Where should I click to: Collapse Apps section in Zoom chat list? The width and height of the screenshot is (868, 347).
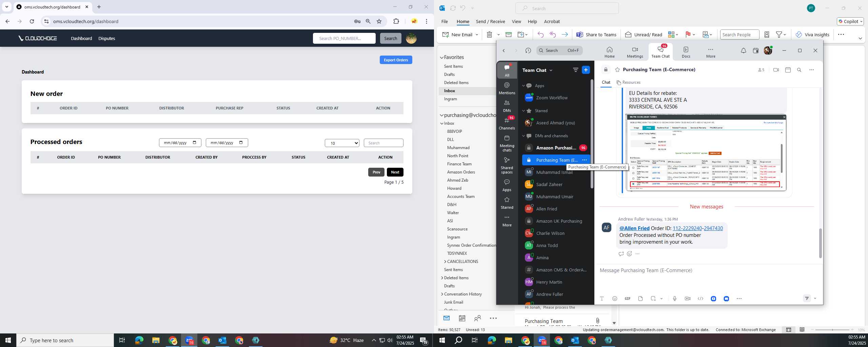click(x=524, y=86)
